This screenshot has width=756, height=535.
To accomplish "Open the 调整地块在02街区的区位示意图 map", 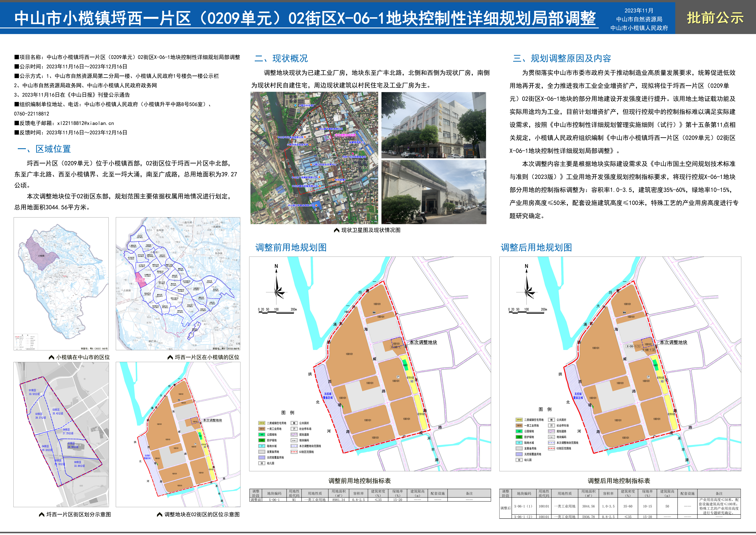I will coord(178,435).
